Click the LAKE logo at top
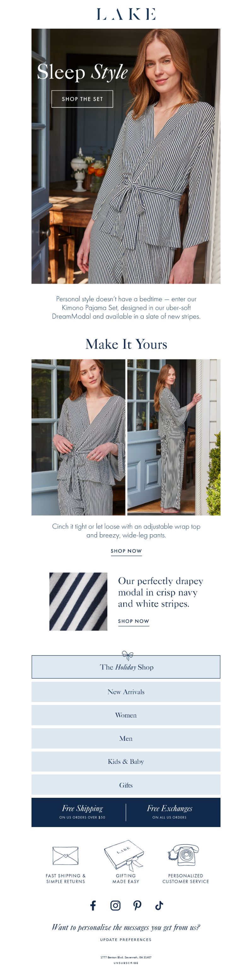252x980 pixels. [126, 14]
